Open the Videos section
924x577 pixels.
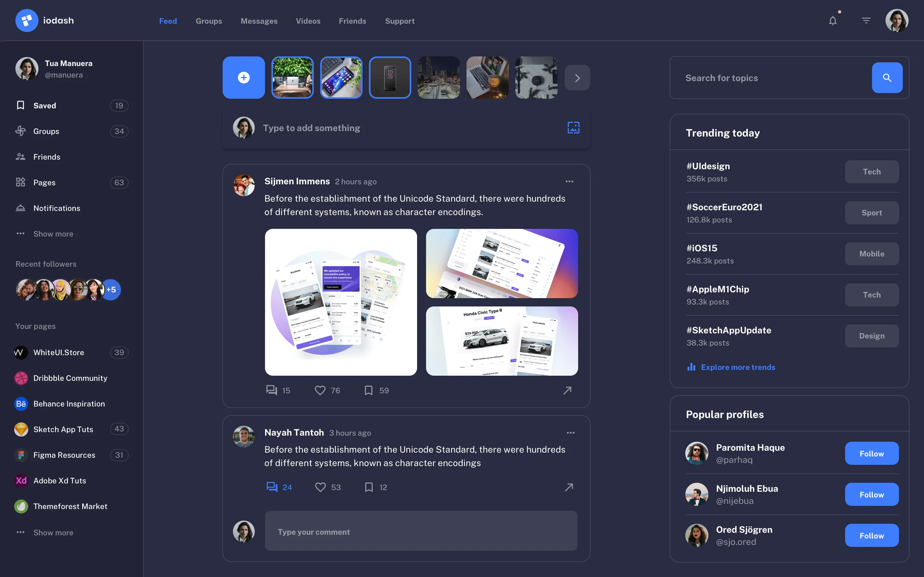pos(308,21)
